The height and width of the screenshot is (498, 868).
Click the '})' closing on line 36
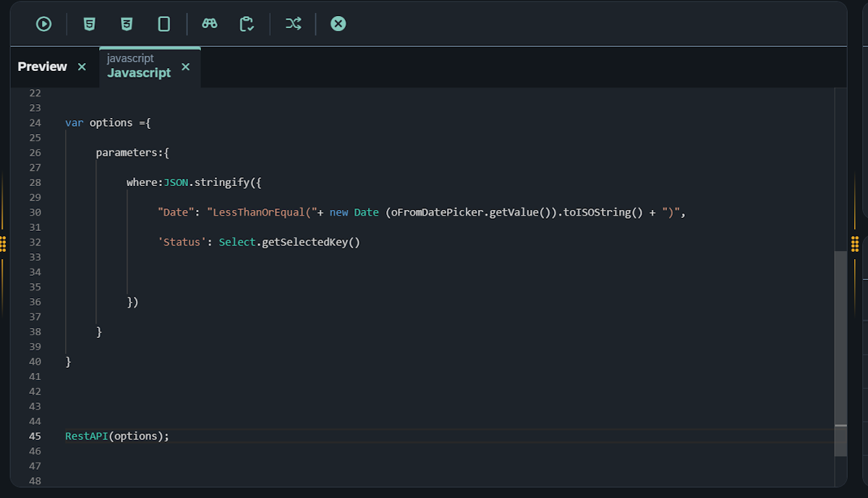pyautogui.click(x=132, y=302)
